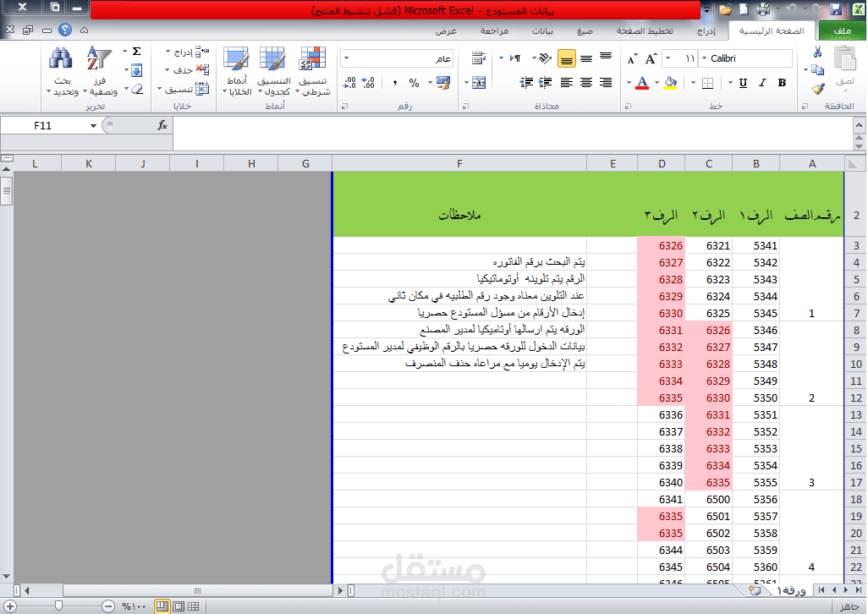The height and width of the screenshot is (614, 868).
Task: Open the font size dropdown
Action: (668, 58)
